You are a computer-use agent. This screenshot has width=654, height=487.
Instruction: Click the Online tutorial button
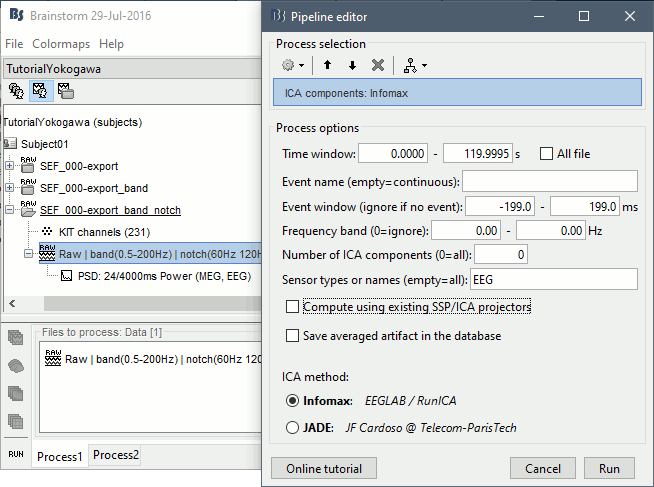[x=323, y=468]
